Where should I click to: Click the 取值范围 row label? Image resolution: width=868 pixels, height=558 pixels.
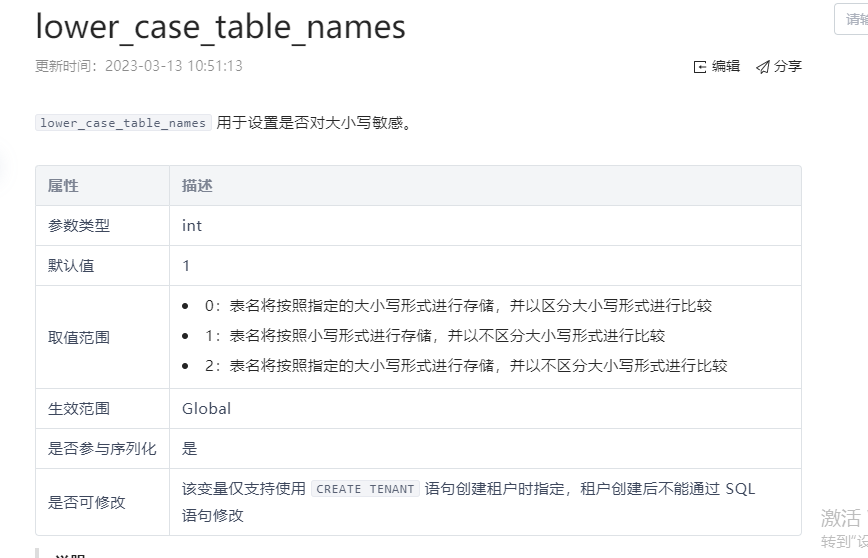point(79,337)
